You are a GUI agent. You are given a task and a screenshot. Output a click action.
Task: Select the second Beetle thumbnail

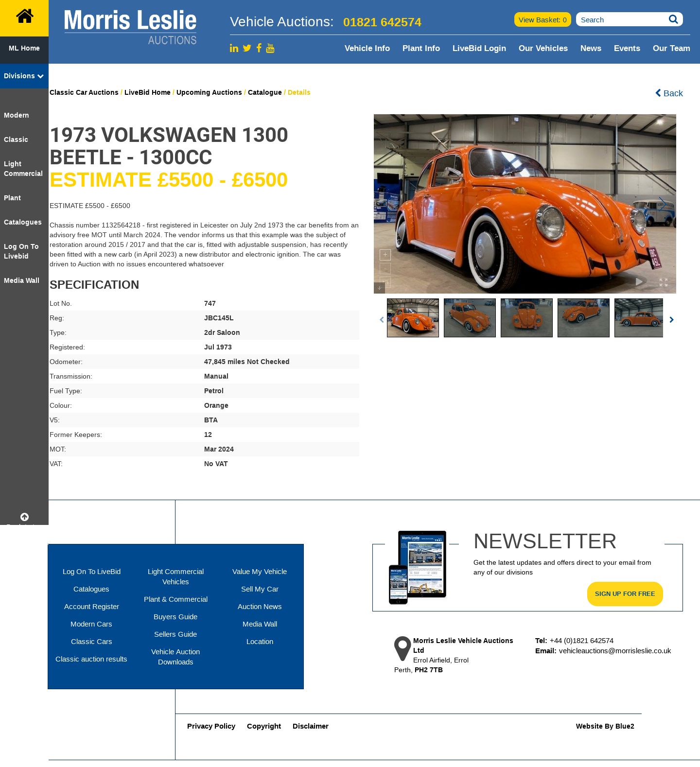click(470, 318)
